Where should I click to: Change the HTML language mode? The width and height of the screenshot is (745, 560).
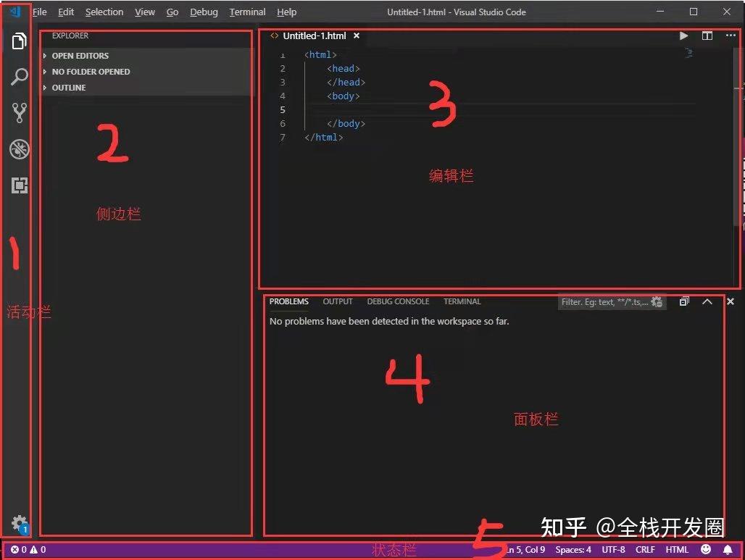[x=677, y=549]
